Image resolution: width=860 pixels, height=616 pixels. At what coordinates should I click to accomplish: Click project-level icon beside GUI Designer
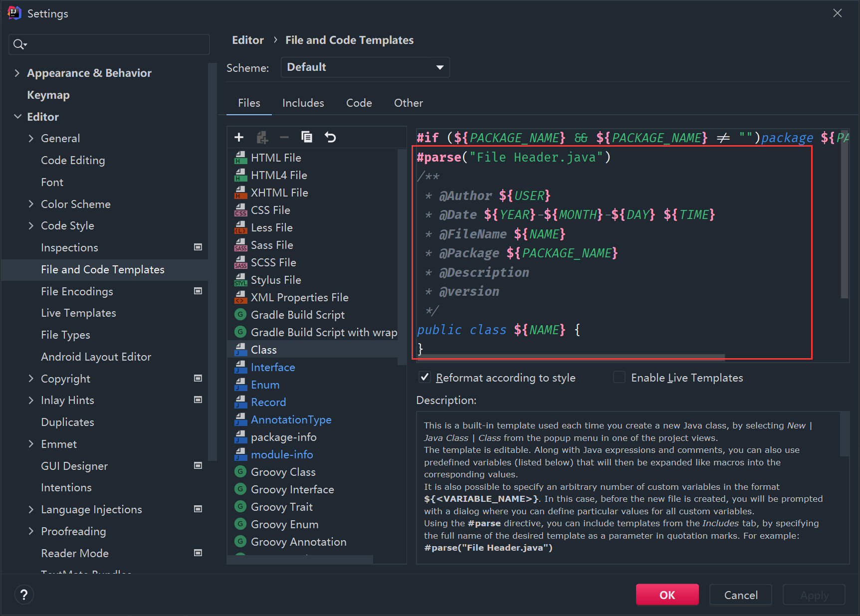198,466
